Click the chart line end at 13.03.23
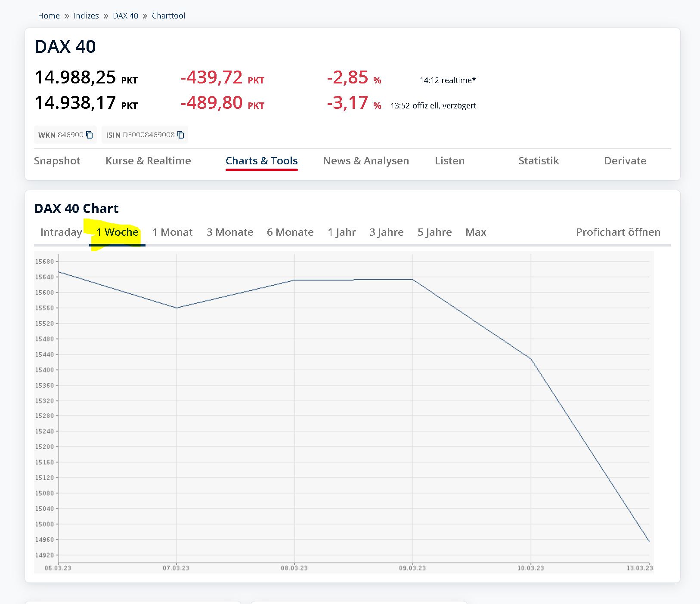 pos(649,541)
